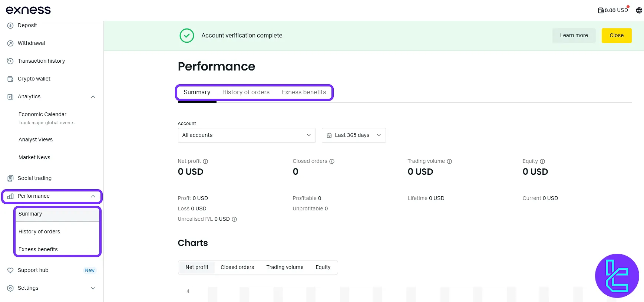Click the Net profit info icon

point(205,161)
